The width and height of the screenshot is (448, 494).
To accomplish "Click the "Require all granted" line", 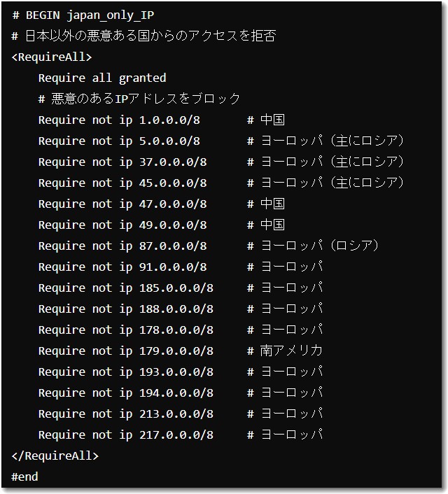I will tap(102, 78).
